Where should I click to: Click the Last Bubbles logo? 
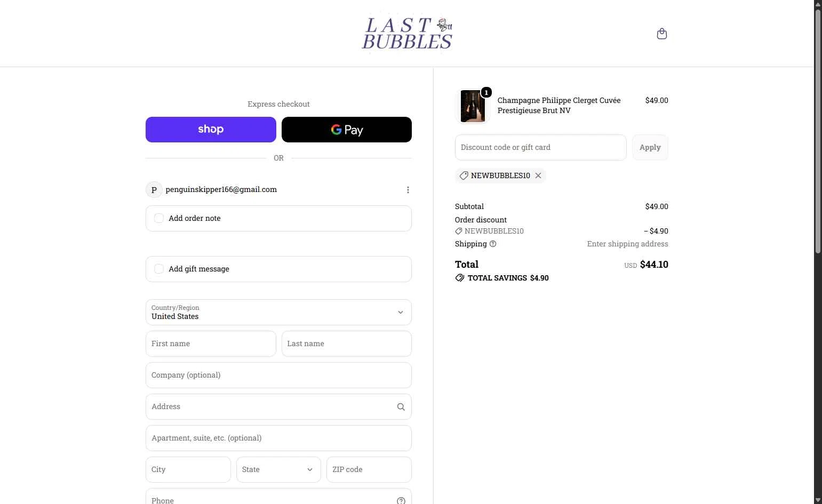point(407,34)
